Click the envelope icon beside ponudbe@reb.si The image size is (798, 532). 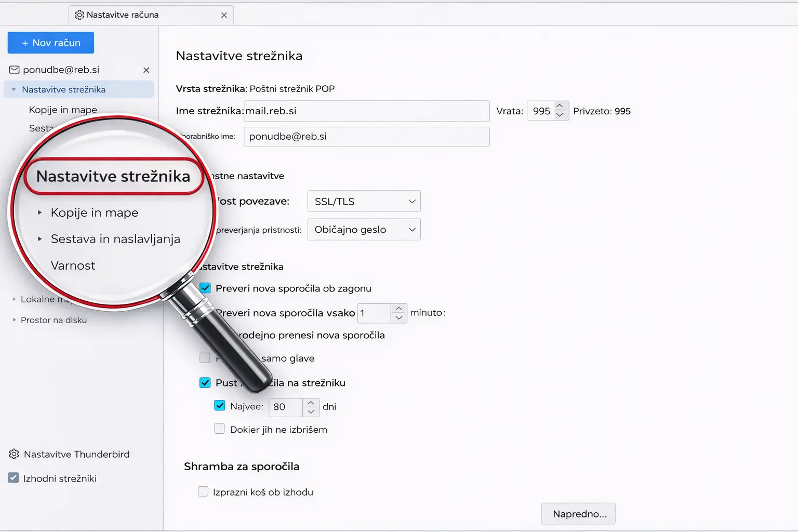click(x=15, y=70)
